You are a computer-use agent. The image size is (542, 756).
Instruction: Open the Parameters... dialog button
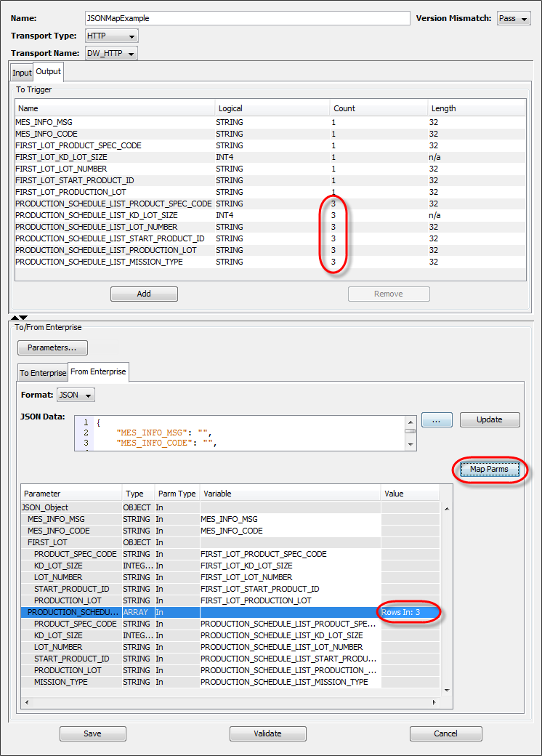pyautogui.click(x=52, y=347)
